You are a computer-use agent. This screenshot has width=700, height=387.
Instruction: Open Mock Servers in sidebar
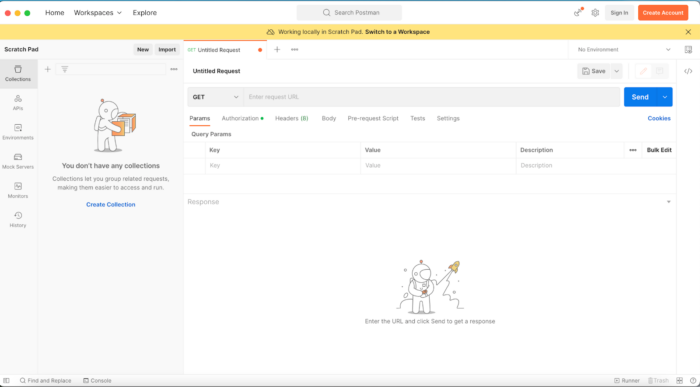click(x=18, y=161)
